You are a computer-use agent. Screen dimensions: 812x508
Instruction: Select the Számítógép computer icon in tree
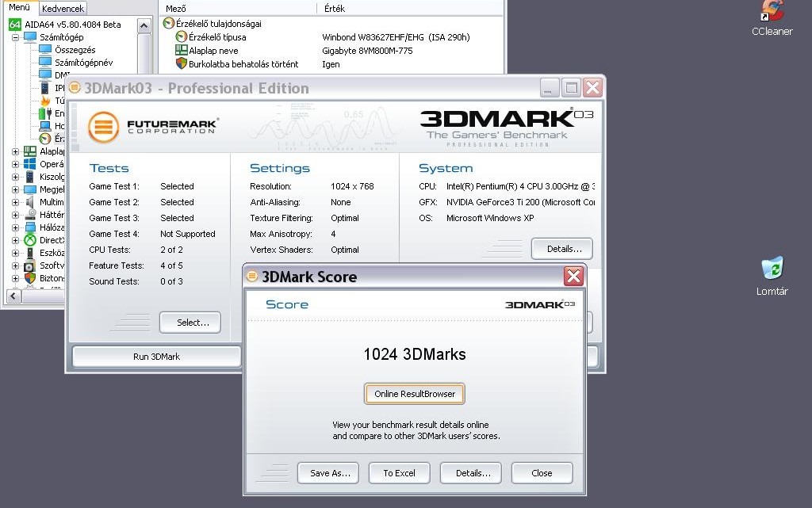[30, 37]
